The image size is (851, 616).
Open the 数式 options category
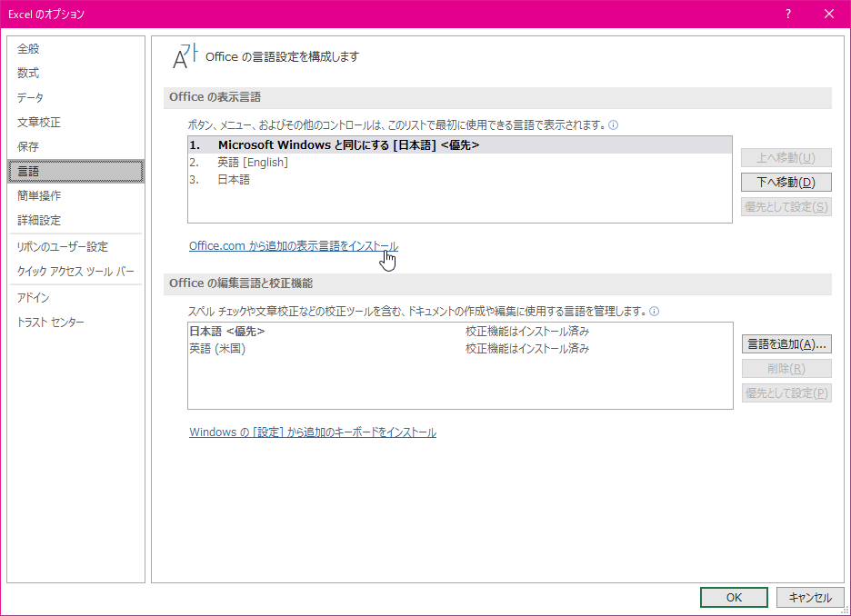point(76,74)
